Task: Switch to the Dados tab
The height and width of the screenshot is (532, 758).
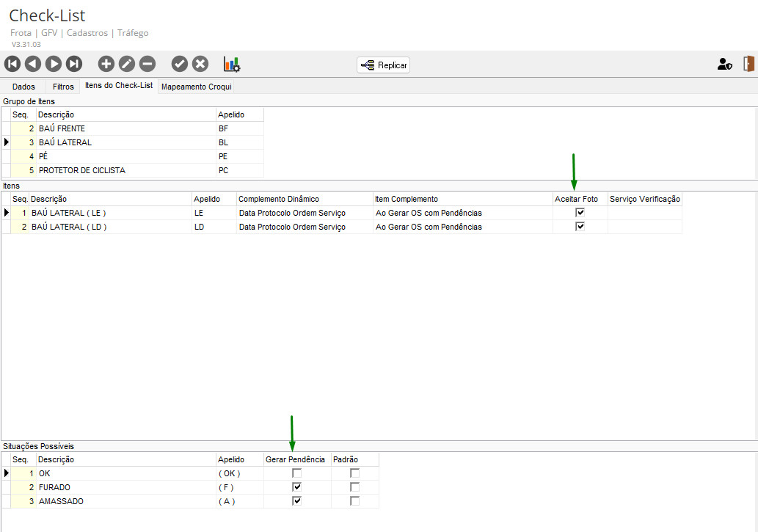Action: (x=23, y=87)
